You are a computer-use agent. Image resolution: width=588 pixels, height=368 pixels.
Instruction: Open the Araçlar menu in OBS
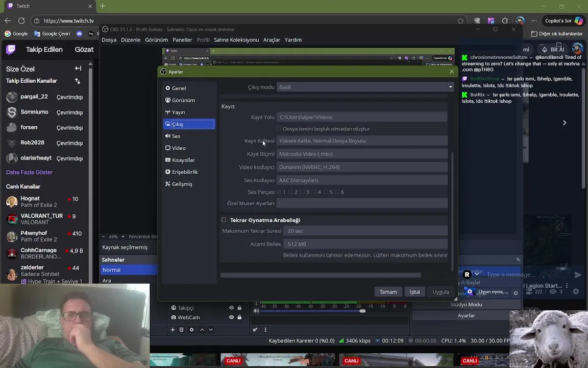click(x=272, y=40)
